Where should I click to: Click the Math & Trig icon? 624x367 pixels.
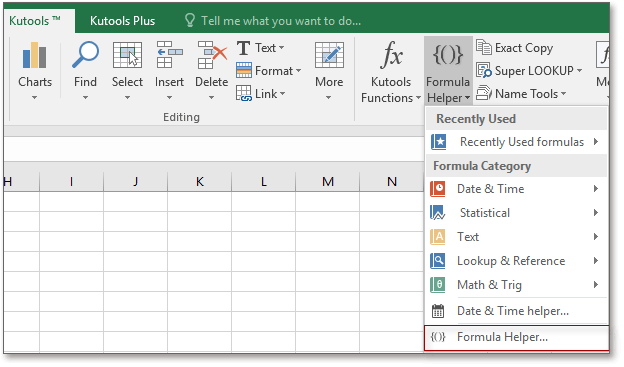pyautogui.click(x=438, y=285)
